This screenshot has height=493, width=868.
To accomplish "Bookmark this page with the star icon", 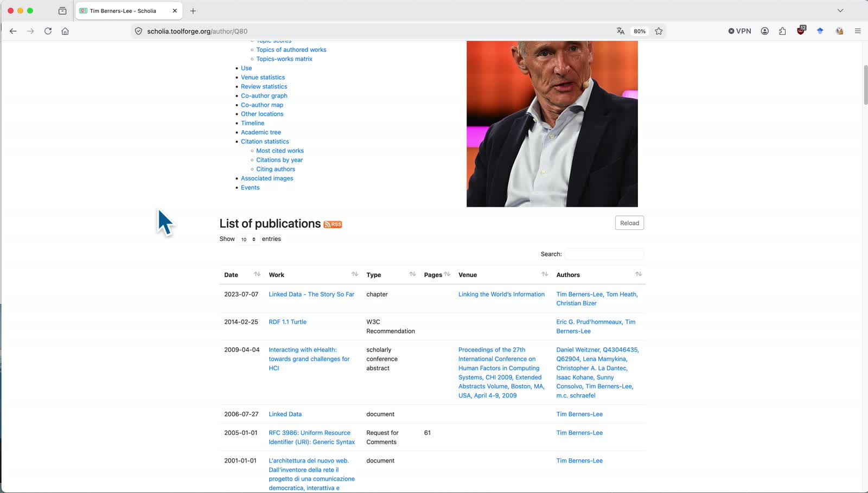I will (x=659, y=31).
